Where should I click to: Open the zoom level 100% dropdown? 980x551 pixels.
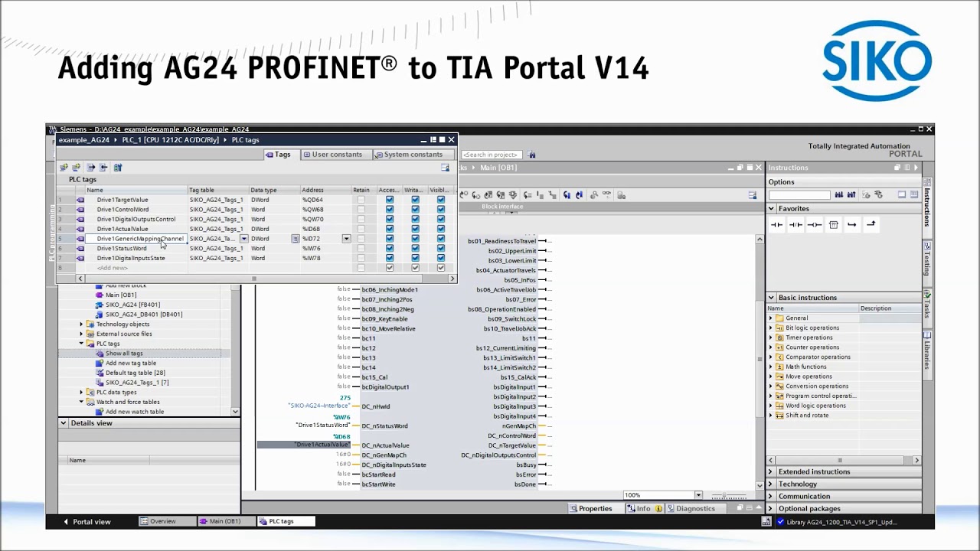(697, 495)
